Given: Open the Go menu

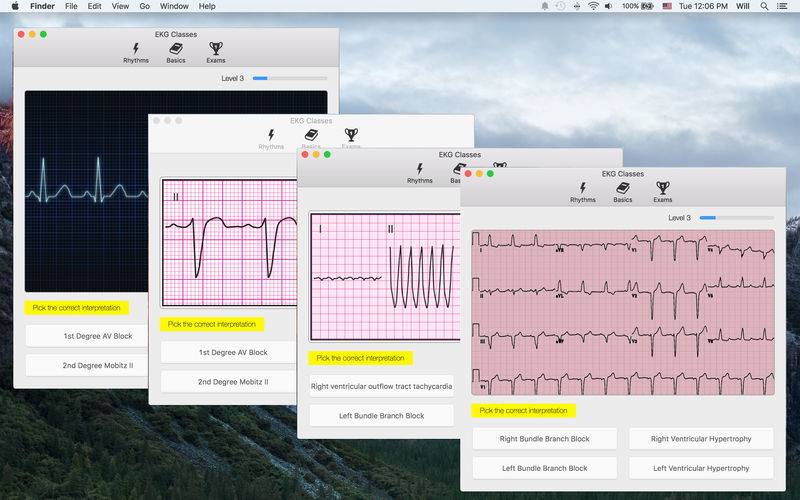Looking at the screenshot, I should pos(145,6).
